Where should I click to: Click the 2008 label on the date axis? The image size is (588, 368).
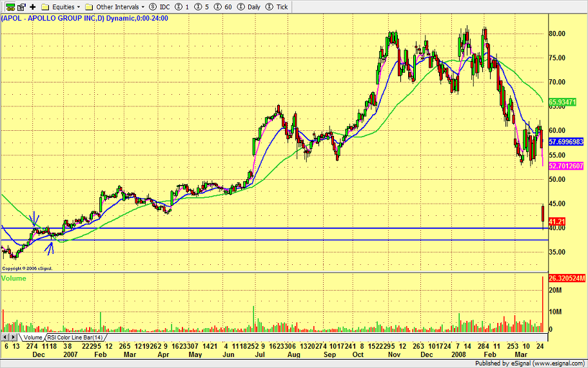pos(458,354)
